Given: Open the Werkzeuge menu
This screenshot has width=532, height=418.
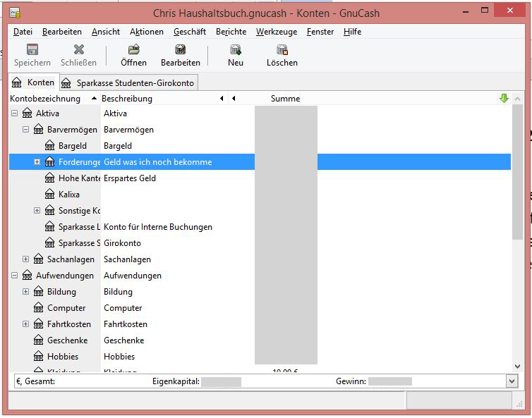Looking at the screenshot, I should pos(277,32).
